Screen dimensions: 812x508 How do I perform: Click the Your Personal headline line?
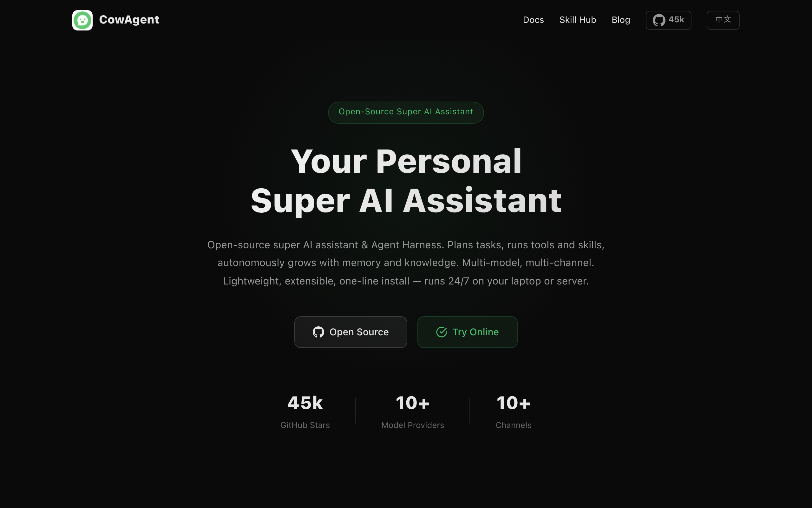(x=406, y=161)
